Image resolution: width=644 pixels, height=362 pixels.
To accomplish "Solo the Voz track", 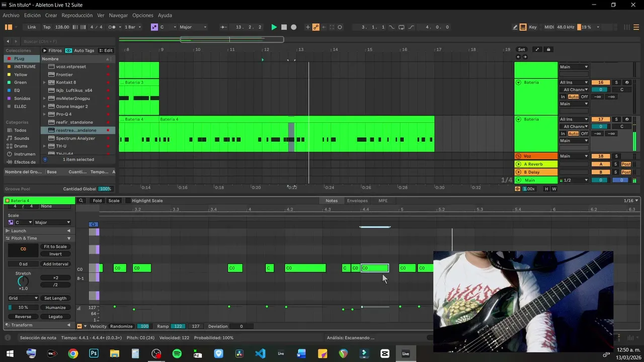I will tap(616, 156).
